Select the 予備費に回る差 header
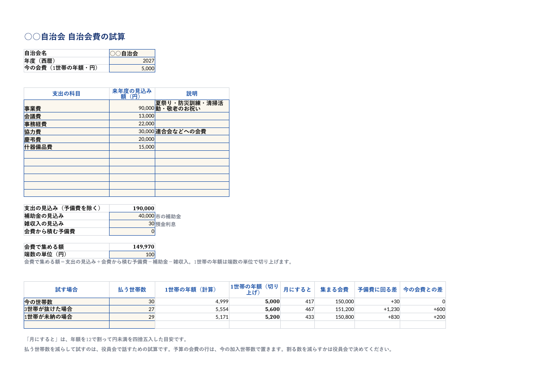This screenshot has width=555, height=392. [377, 290]
